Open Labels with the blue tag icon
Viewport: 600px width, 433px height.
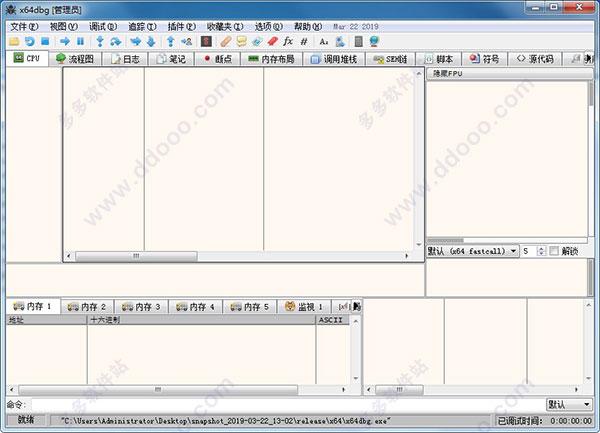pyautogui.click(x=257, y=41)
